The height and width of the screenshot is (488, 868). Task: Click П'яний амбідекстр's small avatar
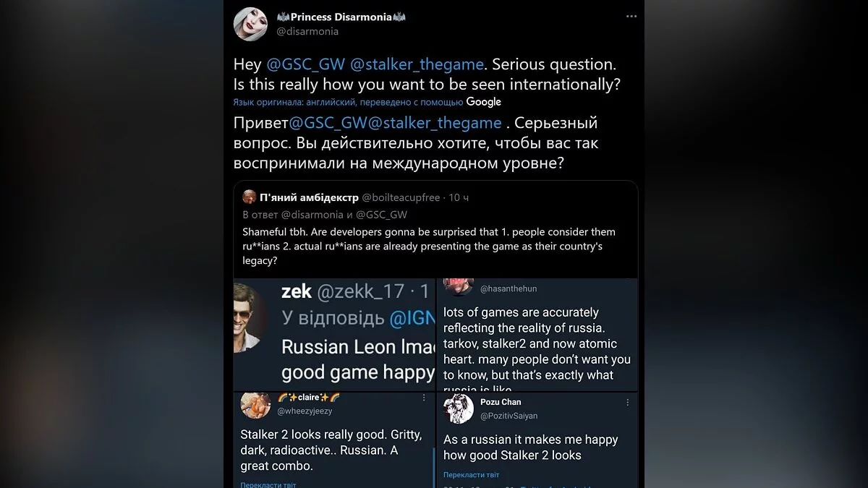pos(249,197)
